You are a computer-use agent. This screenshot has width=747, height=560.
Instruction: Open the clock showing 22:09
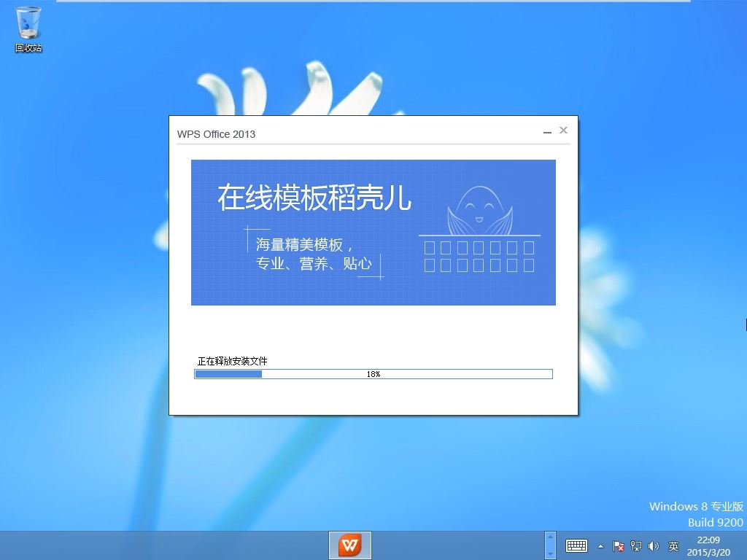pyautogui.click(x=708, y=545)
